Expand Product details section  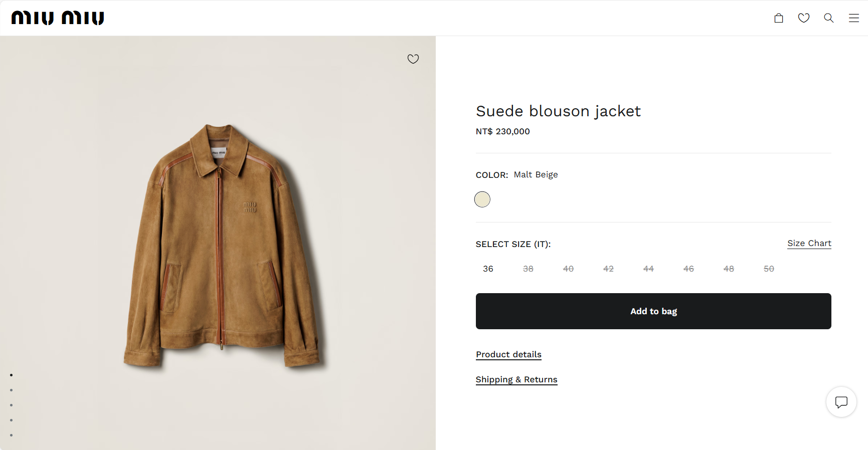pos(508,355)
